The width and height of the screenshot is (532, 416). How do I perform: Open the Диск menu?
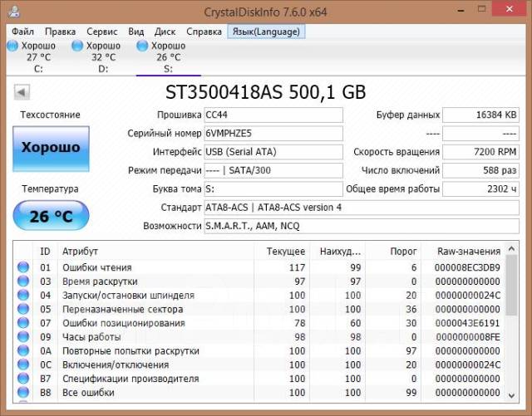point(165,32)
